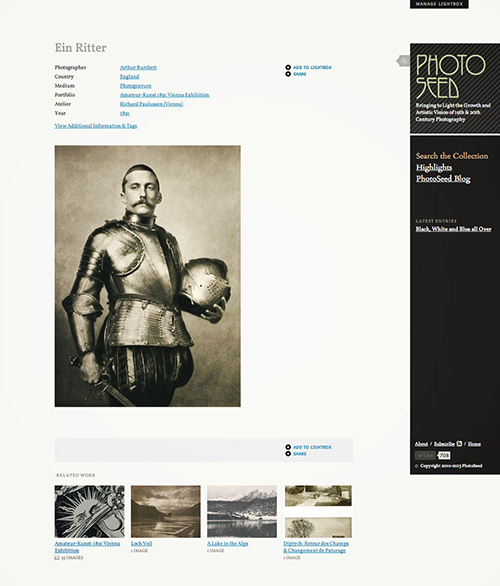Click the top Add to Lightbox plus icon
Image resolution: width=500 pixels, height=586 pixels.
pyautogui.click(x=288, y=67)
